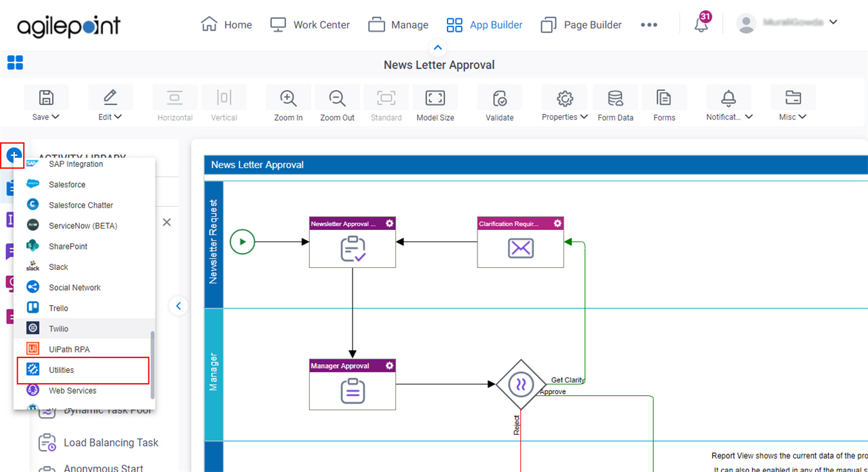This screenshot has width=868, height=472.
Task: Open Clarification Required activity gear settings
Action: pyautogui.click(x=557, y=223)
